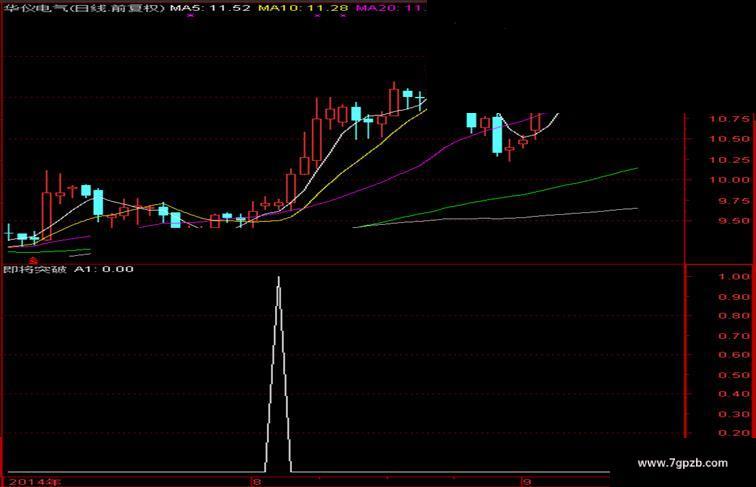Click the 0.30 indicator axis label

click(x=734, y=414)
